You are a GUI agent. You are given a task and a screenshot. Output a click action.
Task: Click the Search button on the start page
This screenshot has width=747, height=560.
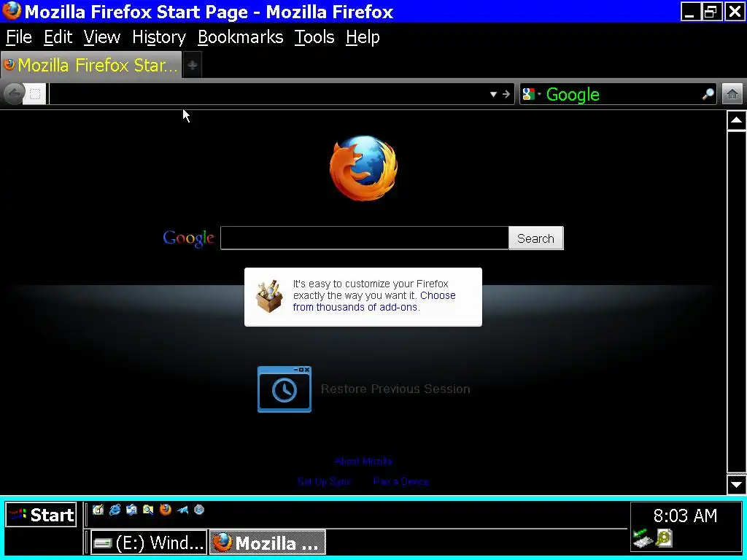[536, 238]
